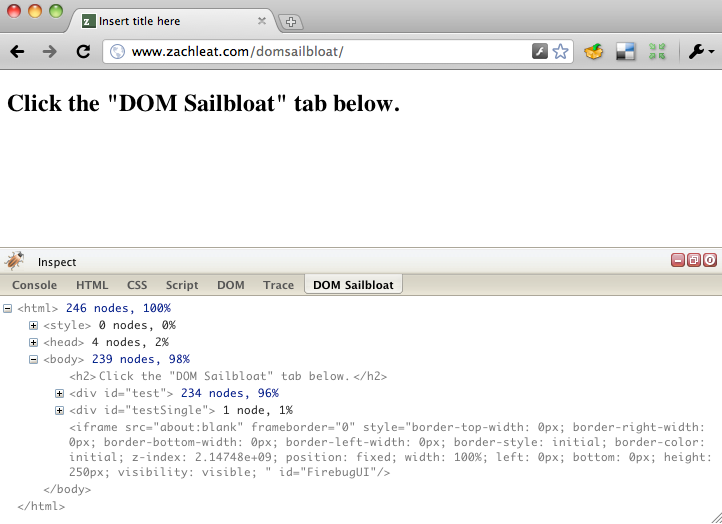Click '234 nodes, 96%' on test div

230,393
